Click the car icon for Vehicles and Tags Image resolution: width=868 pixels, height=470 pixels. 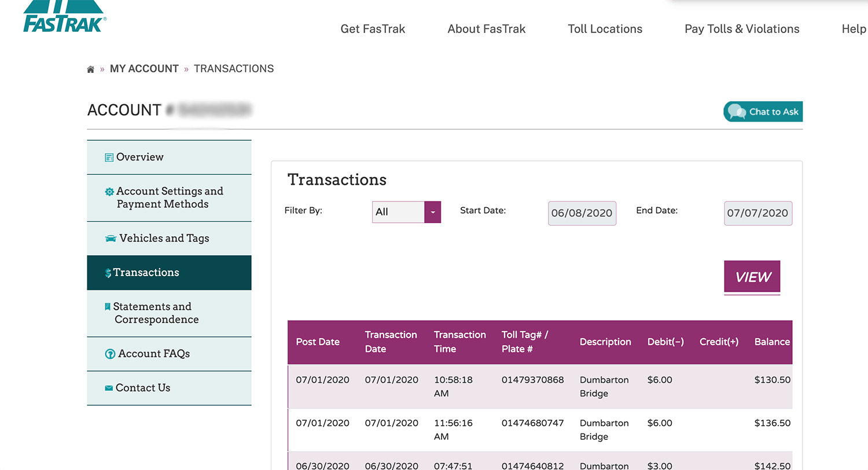click(x=111, y=238)
